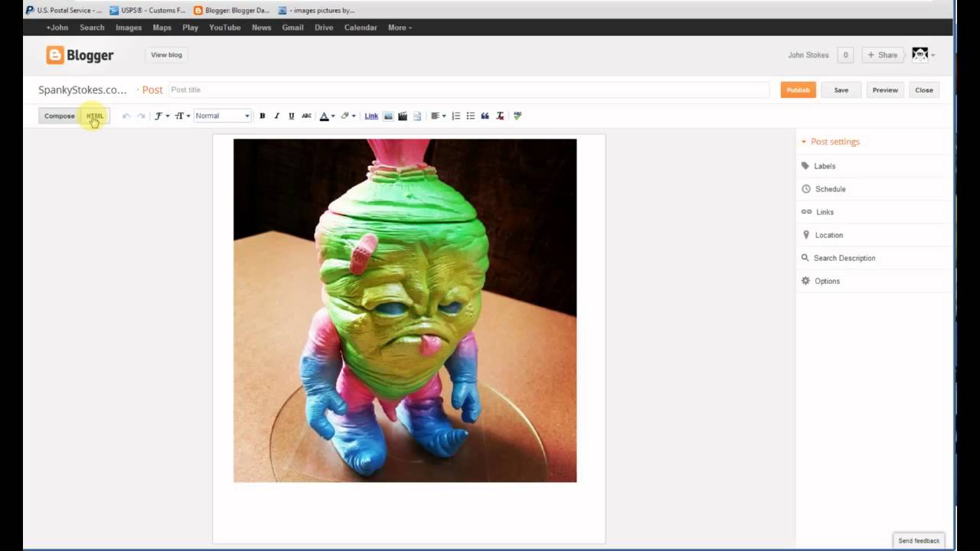Click the spell check icon

click(x=518, y=116)
